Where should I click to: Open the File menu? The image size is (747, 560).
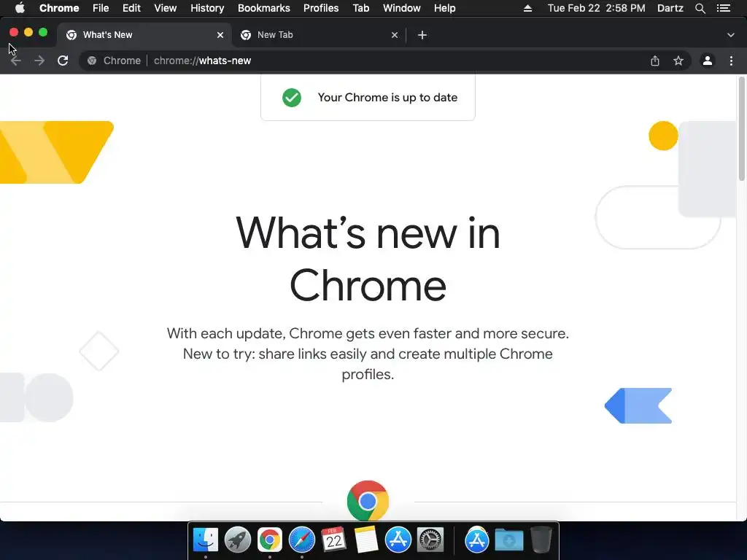(x=101, y=8)
